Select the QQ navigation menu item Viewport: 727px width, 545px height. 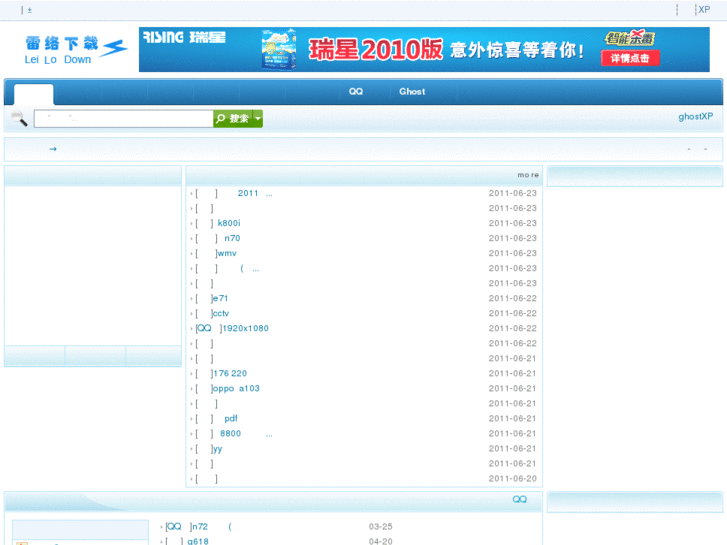click(356, 91)
